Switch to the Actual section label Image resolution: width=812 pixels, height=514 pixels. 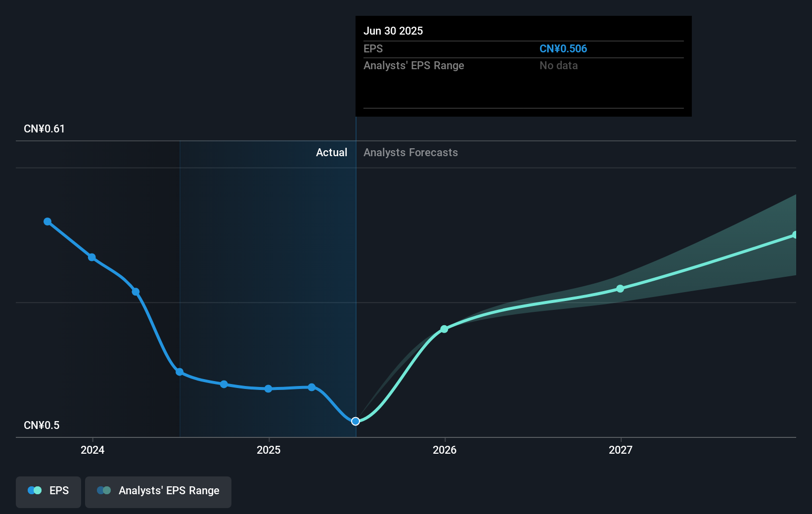[331, 152]
